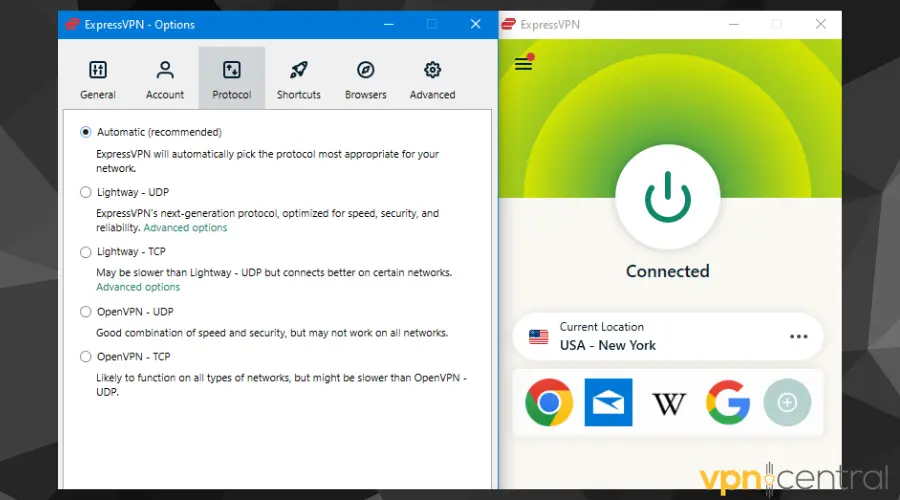Screen dimensions: 900x500
Task: Open Advanced options link under Lightway UDP
Action: [x=185, y=228]
